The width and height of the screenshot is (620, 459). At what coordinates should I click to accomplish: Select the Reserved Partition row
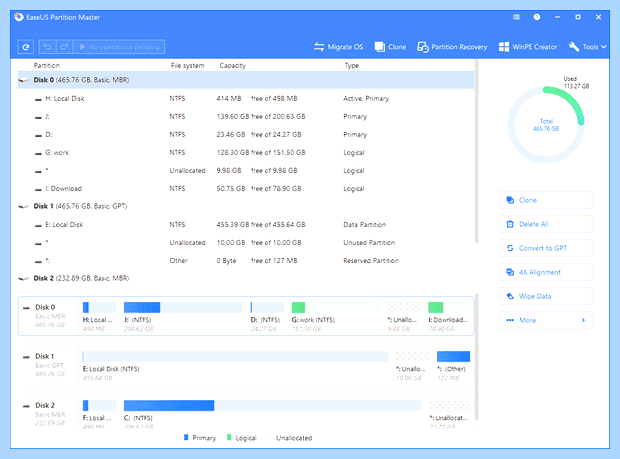(246, 261)
